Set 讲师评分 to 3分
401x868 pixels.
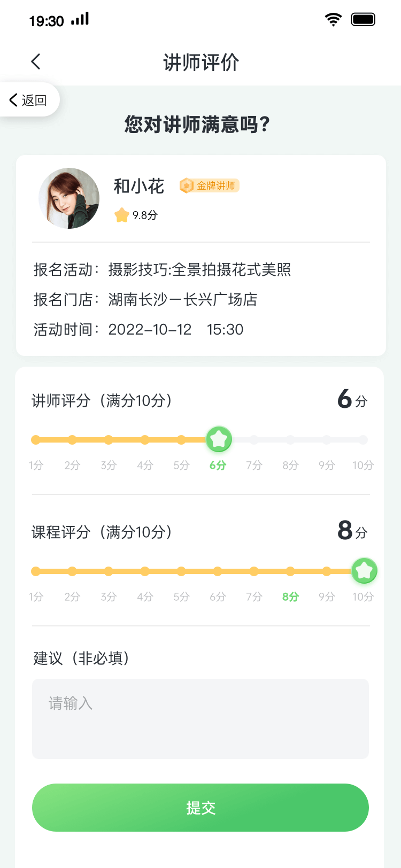click(109, 440)
